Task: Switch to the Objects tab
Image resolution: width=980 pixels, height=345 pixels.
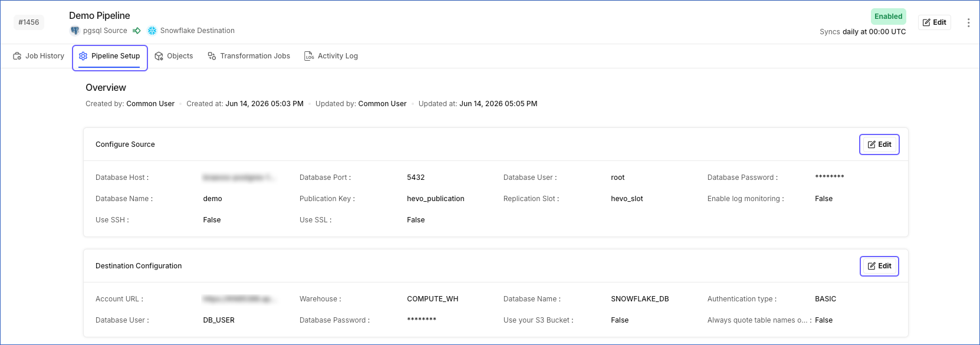Action: click(174, 56)
